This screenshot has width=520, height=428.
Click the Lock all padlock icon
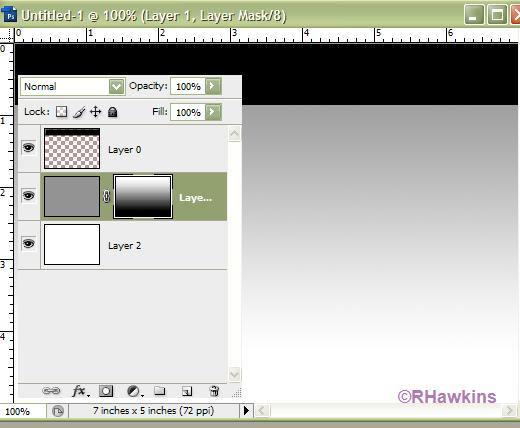(x=113, y=112)
